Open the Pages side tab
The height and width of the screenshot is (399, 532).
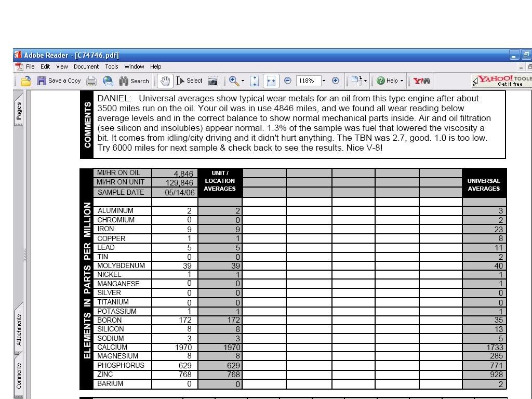(x=19, y=110)
